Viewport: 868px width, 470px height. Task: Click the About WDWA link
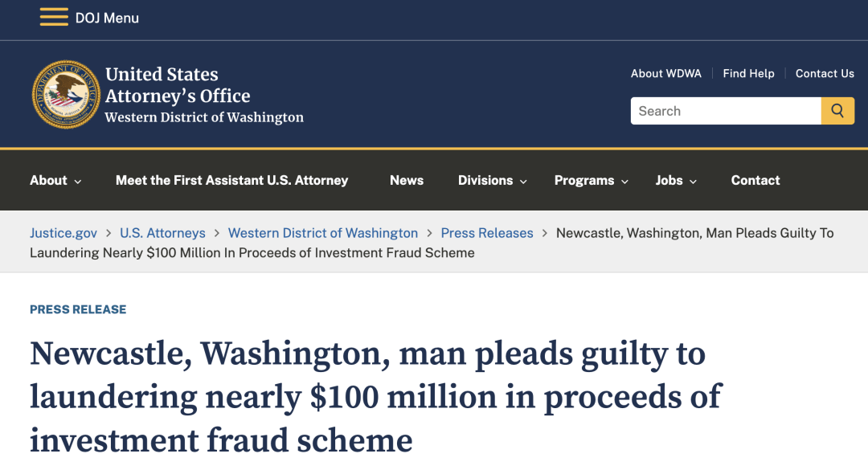(665, 73)
